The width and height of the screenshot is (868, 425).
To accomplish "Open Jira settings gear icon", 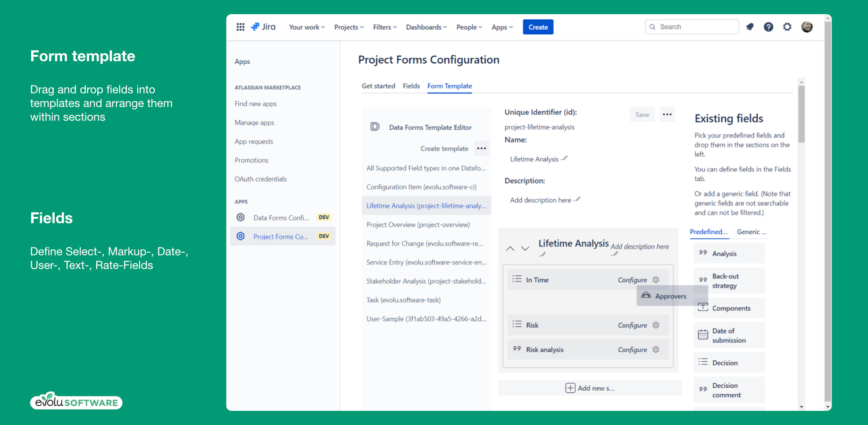I will [787, 27].
